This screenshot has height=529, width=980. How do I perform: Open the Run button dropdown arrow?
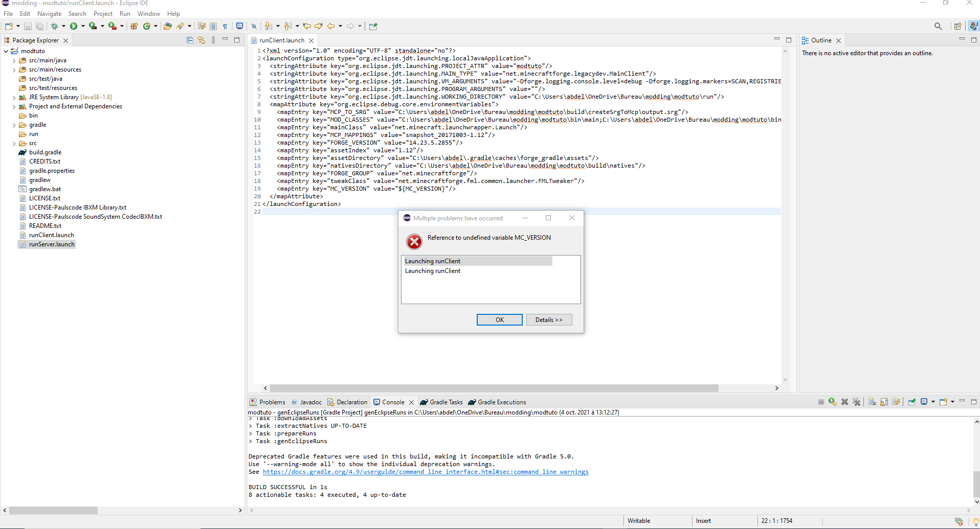83,26
